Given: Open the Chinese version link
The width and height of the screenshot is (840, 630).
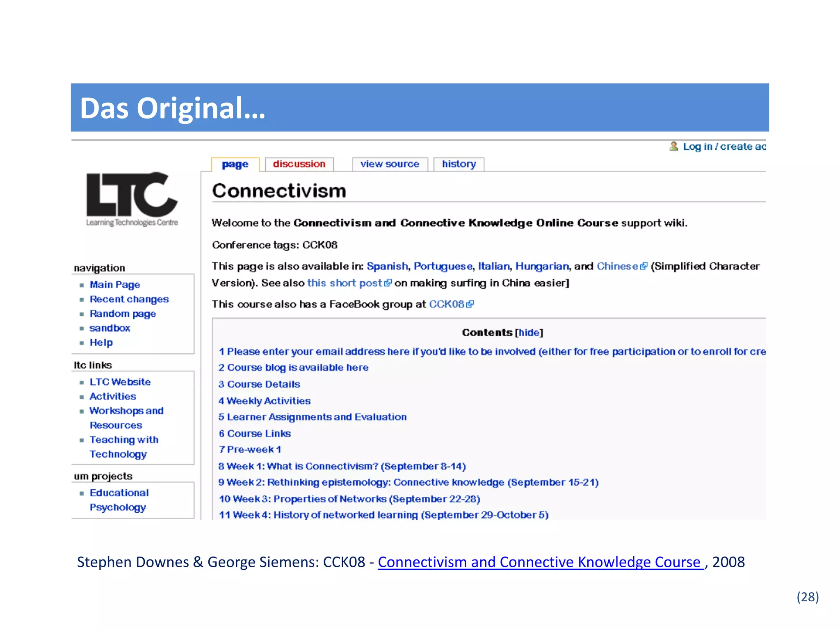Looking at the screenshot, I should point(617,266).
